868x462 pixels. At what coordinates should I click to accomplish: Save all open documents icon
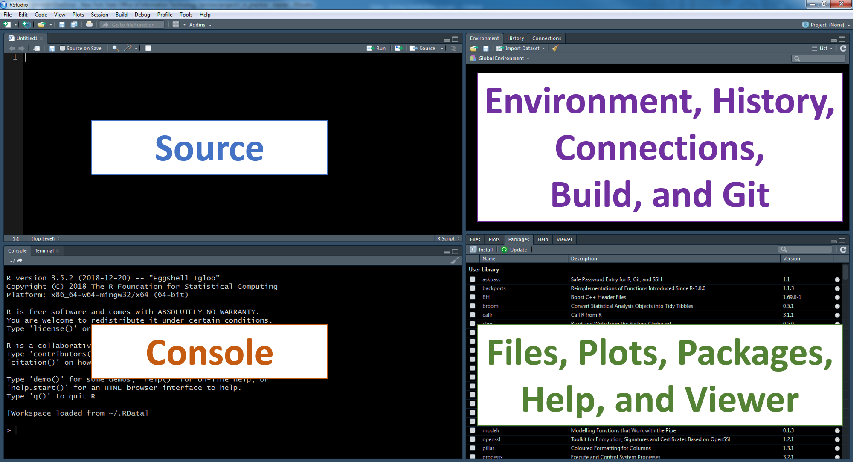click(74, 25)
